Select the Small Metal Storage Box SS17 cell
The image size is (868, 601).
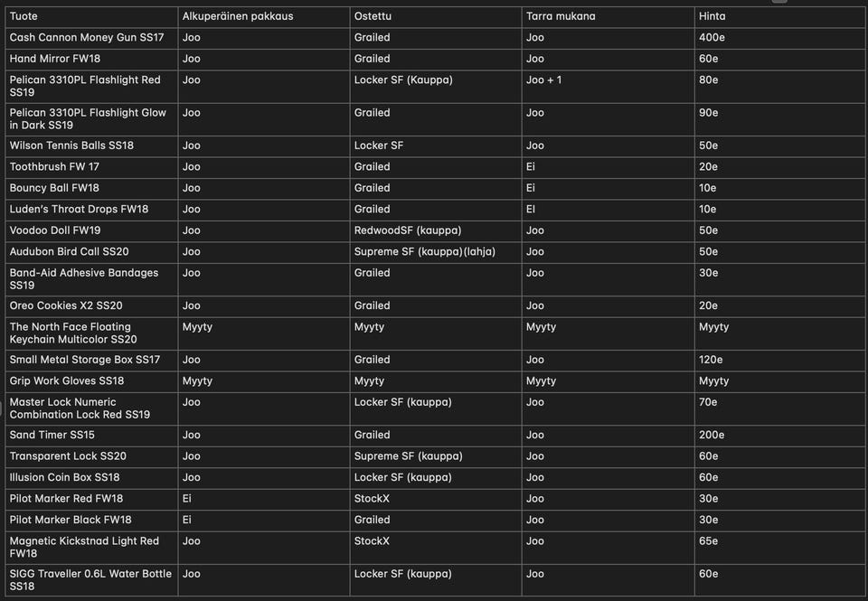(85, 360)
